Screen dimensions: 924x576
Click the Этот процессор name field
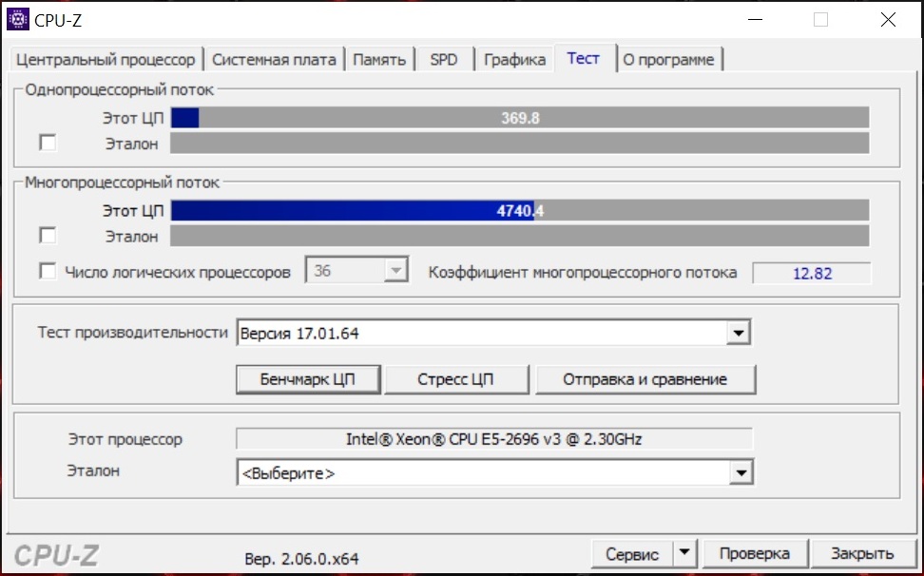493,439
